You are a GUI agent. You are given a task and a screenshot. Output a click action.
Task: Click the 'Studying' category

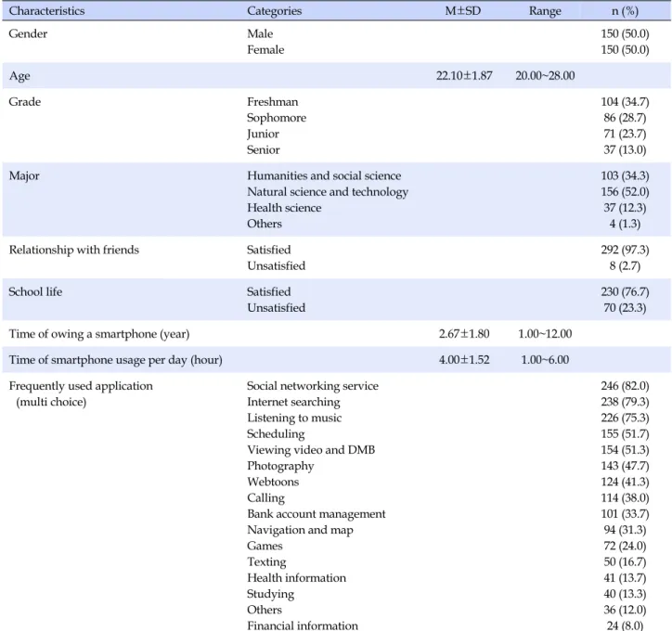coord(270,594)
